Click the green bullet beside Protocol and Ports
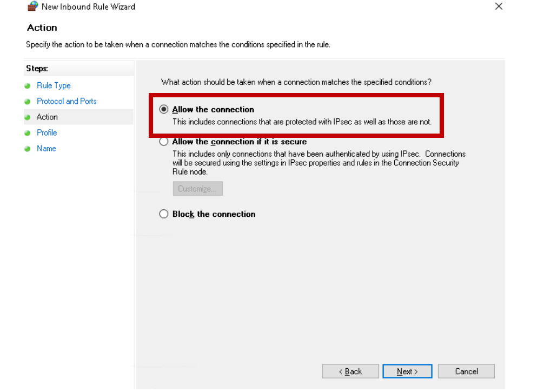This screenshot has width=544, height=392. [28, 102]
